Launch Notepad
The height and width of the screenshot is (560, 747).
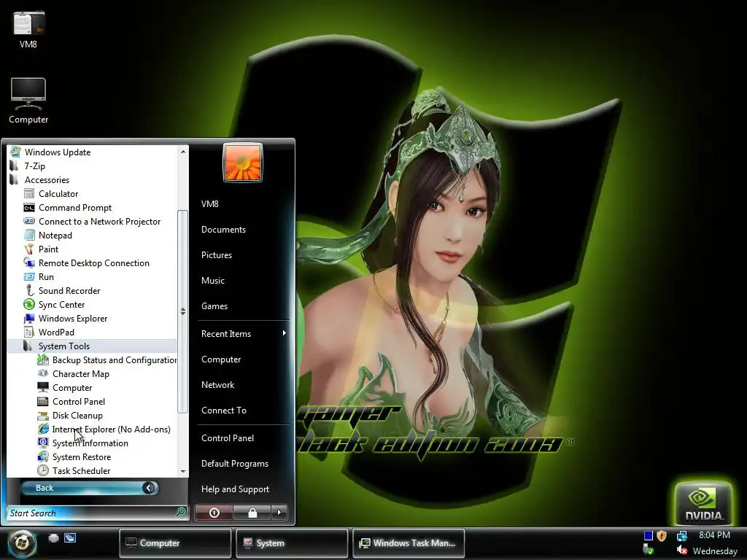tap(55, 236)
